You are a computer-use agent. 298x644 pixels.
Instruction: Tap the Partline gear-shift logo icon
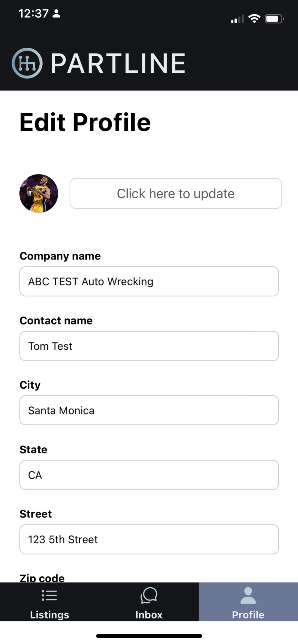pyautogui.click(x=27, y=63)
